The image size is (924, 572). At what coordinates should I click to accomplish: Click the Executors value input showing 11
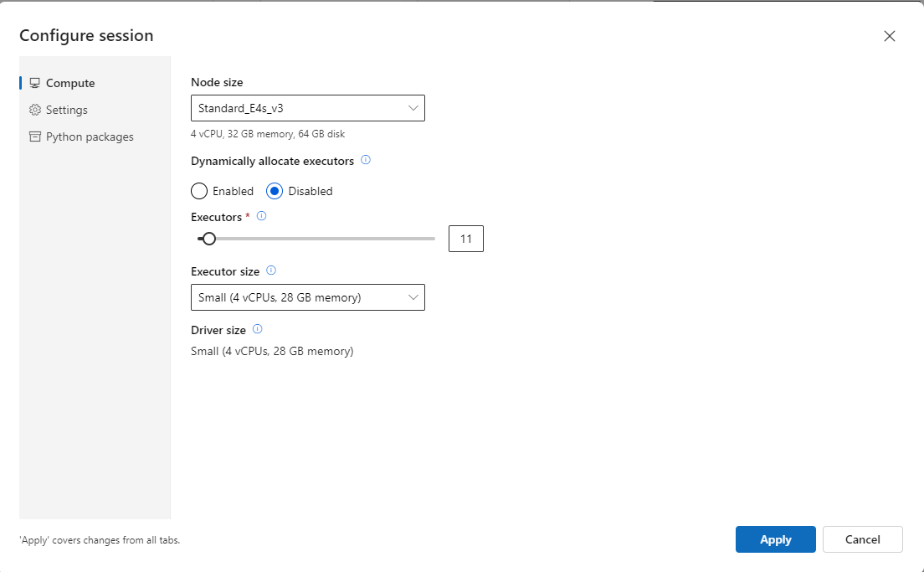465,239
